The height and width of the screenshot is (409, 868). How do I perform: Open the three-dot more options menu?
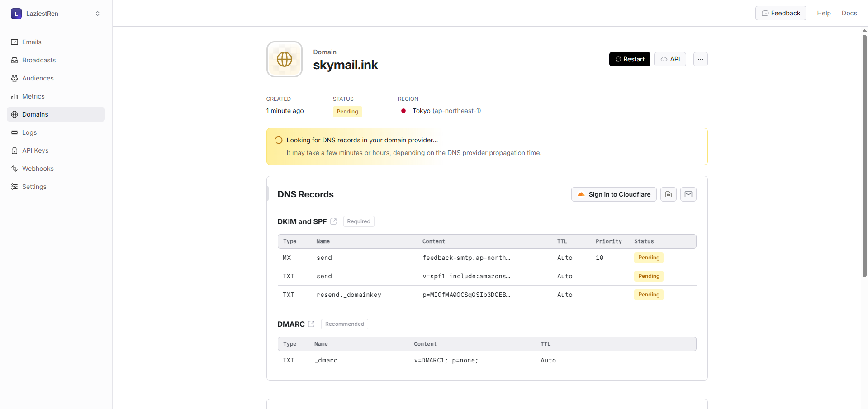(x=700, y=59)
